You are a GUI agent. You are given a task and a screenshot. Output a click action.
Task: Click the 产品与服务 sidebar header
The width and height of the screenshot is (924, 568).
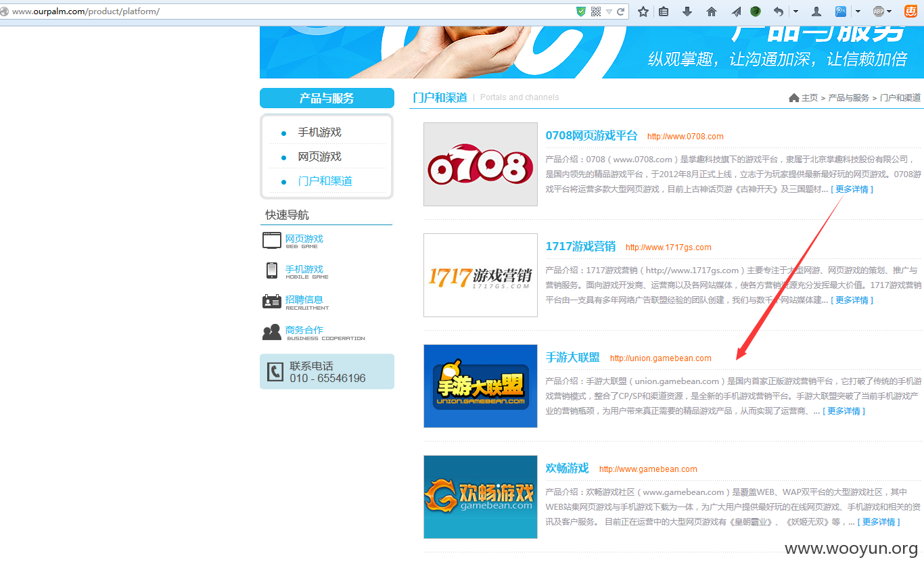click(327, 98)
